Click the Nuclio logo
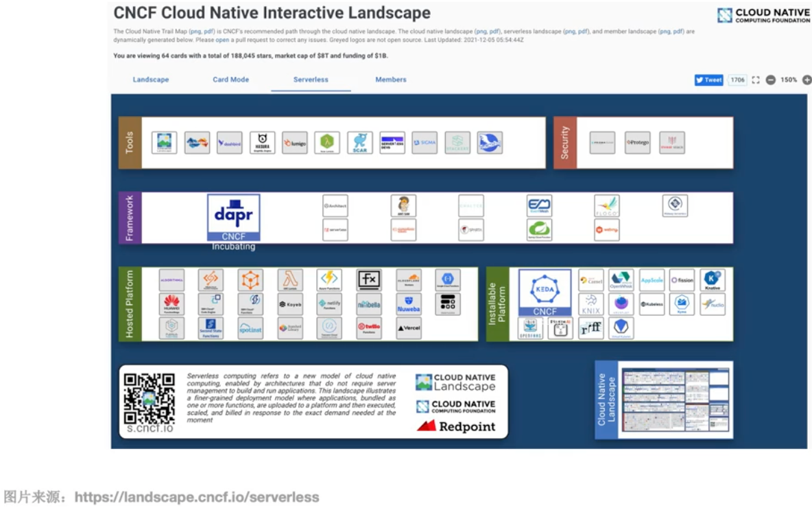Image resolution: width=812 pixels, height=508 pixels. [713, 303]
